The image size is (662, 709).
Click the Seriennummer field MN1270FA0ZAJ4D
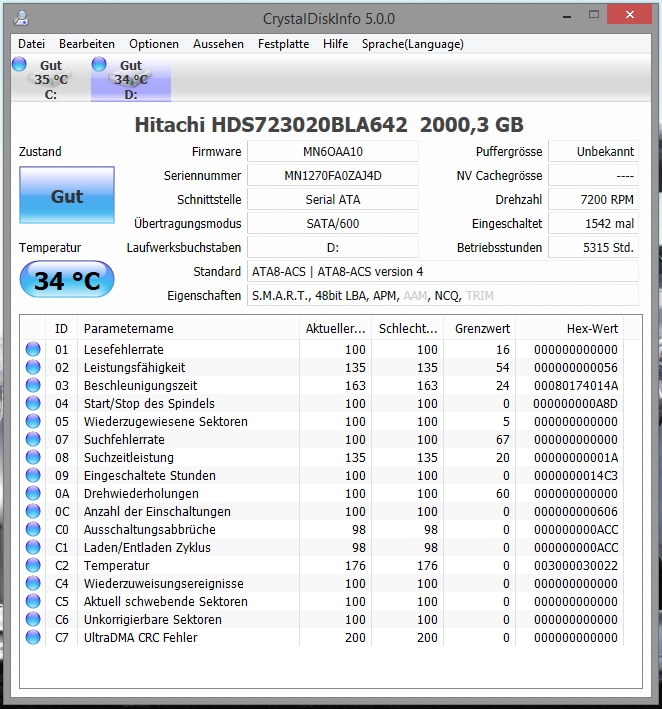point(333,175)
